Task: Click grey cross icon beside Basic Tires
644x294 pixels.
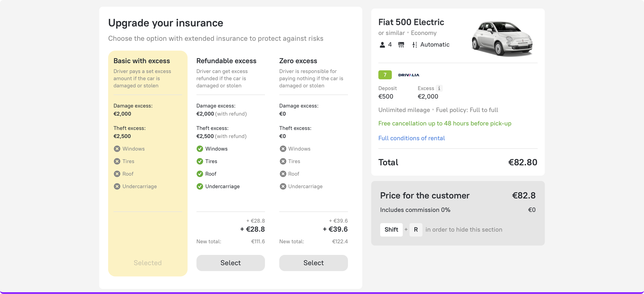Action: (117, 161)
